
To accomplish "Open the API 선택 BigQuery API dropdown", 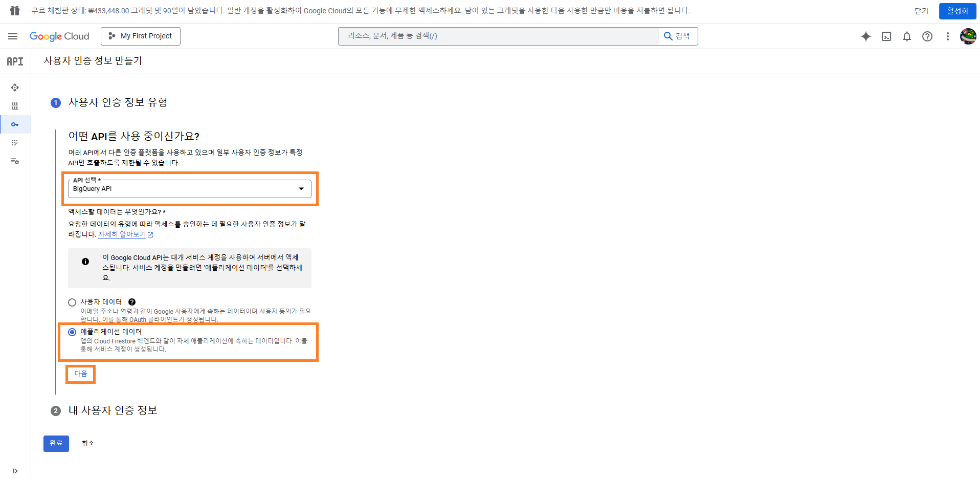I will click(x=189, y=189).
